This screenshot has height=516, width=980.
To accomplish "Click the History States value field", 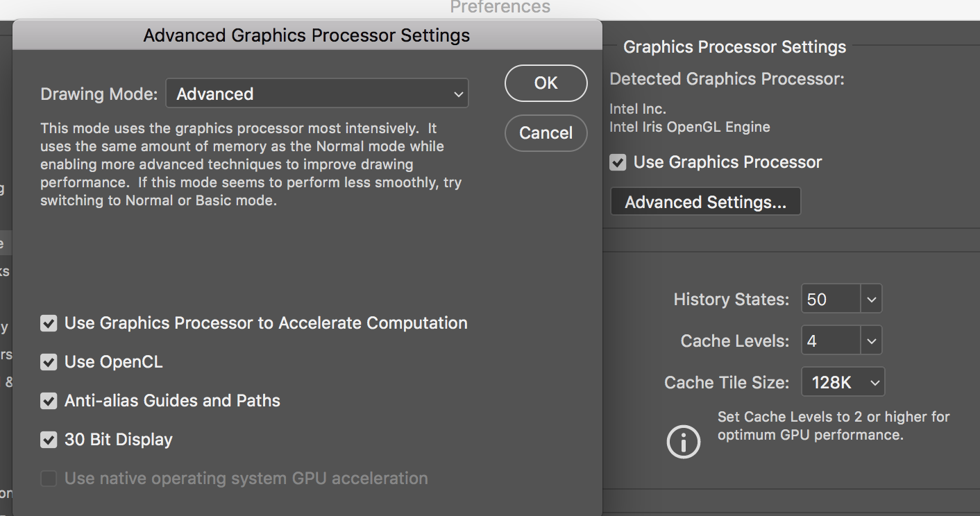I will pyautogui.click(x=830, y=300).
